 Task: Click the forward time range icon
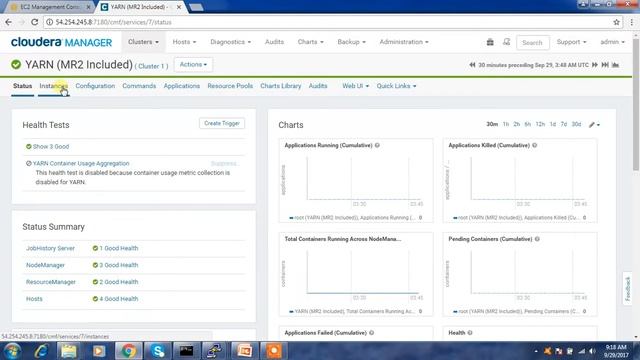click(x=595, y=65)
